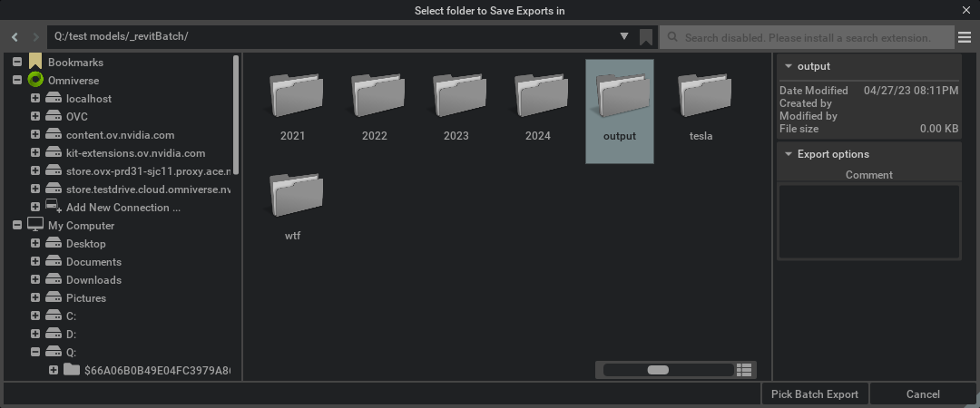Expand the D: drive node
Image resolution: width=980 pixels, height=408 pixels.
click(x=35, y=335)
